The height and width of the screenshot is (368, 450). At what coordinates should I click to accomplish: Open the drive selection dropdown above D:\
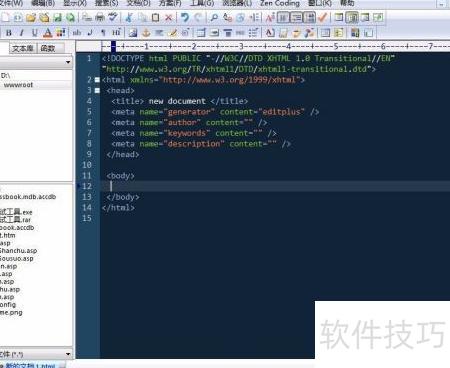pyautogui.click(x=68, y=62)
